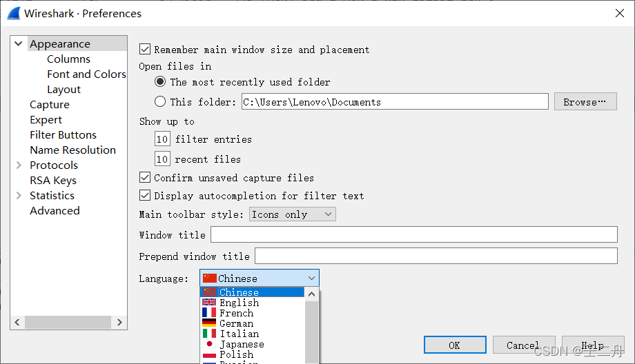Select Layout in preferences tree
Screen dimensions: 635x364
(63, 90)
